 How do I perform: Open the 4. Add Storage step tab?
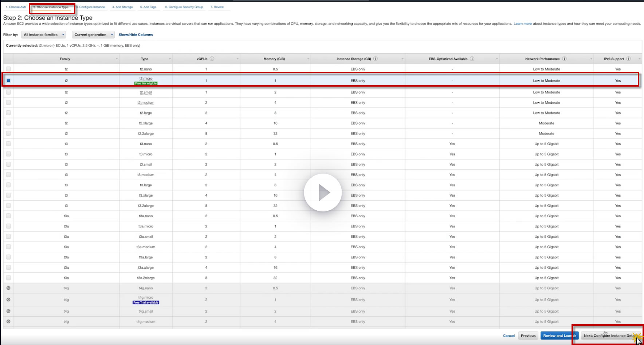tap(122, 7)
